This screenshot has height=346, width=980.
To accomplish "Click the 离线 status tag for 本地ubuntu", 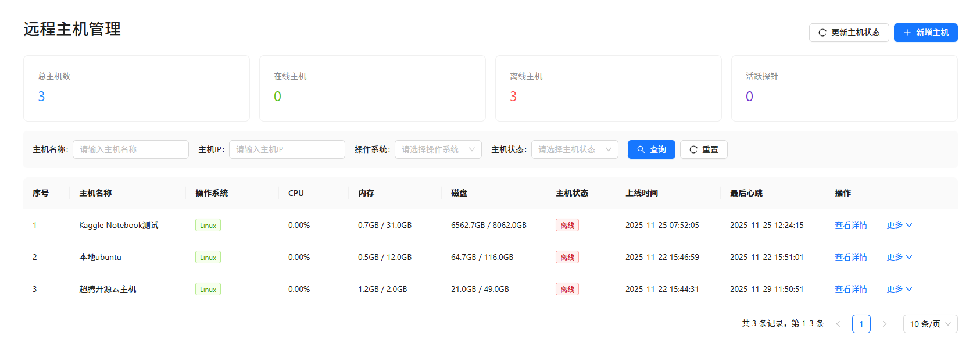I will tap(567, 258).
